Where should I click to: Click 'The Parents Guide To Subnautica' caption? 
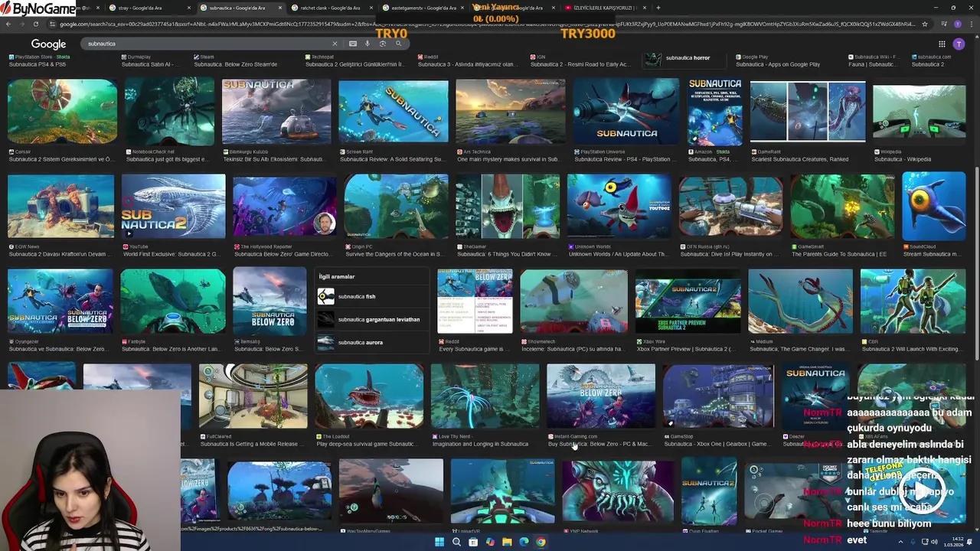point(839,254)
